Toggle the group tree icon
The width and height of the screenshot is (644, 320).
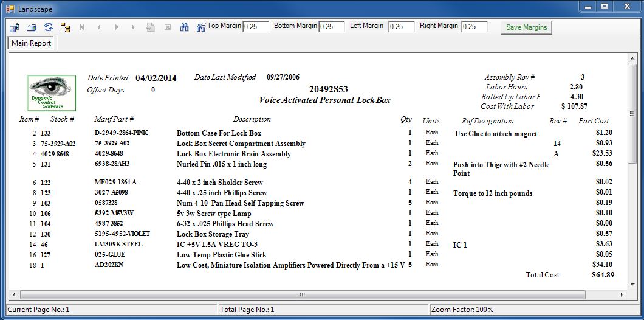click(65, 27)
